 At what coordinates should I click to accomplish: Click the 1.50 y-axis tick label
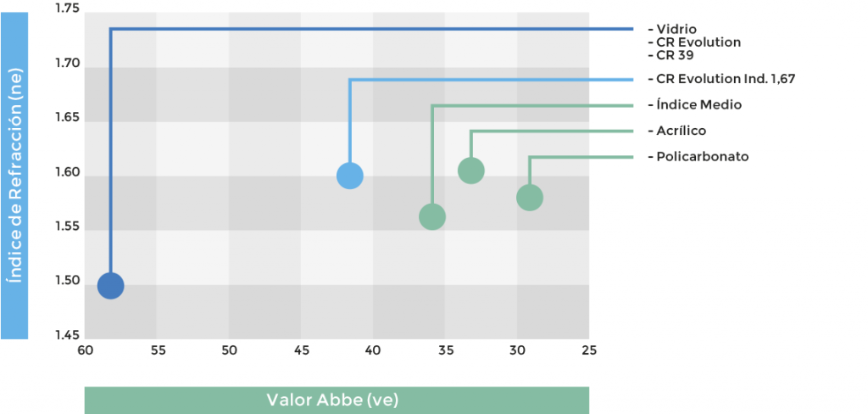pyautogui.click(x=65, y=282)
